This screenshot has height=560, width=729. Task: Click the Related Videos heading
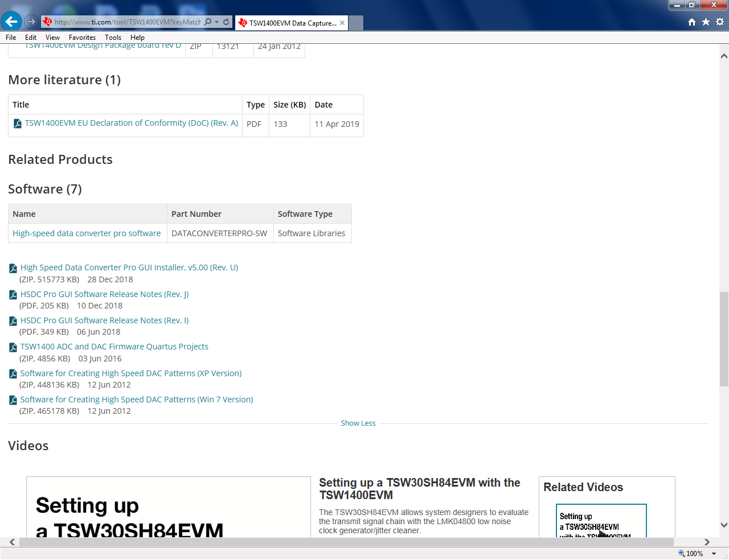tap(583, 487)
